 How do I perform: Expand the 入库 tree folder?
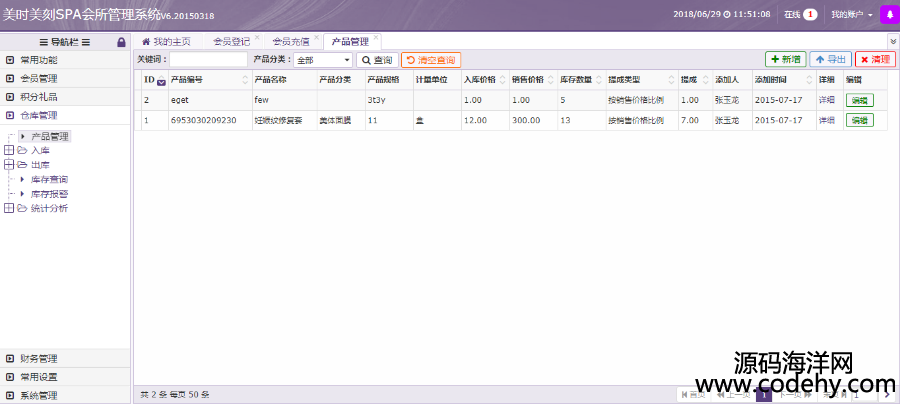click(x=10, y=150)
